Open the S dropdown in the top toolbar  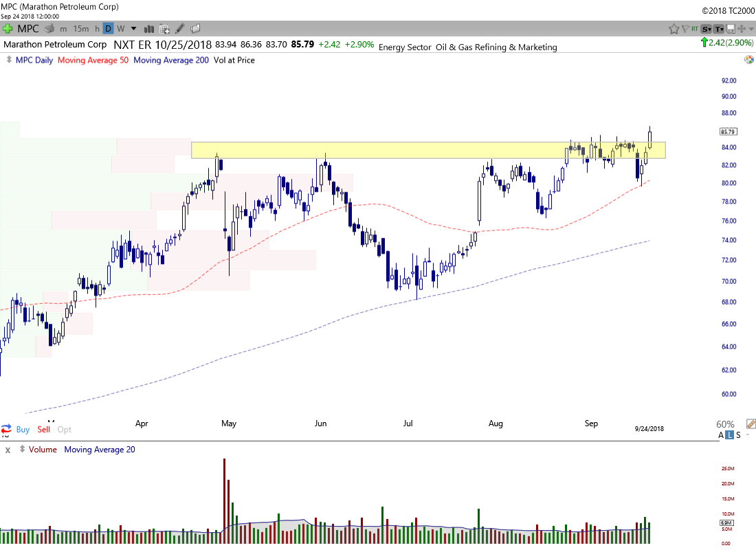tap(707, 30)
